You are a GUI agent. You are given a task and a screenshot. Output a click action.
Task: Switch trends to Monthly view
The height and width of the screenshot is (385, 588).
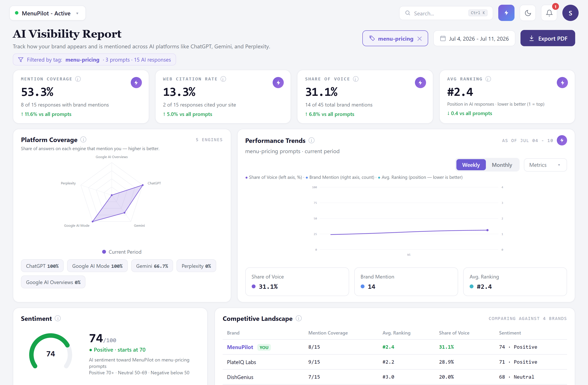coord(502,165)
